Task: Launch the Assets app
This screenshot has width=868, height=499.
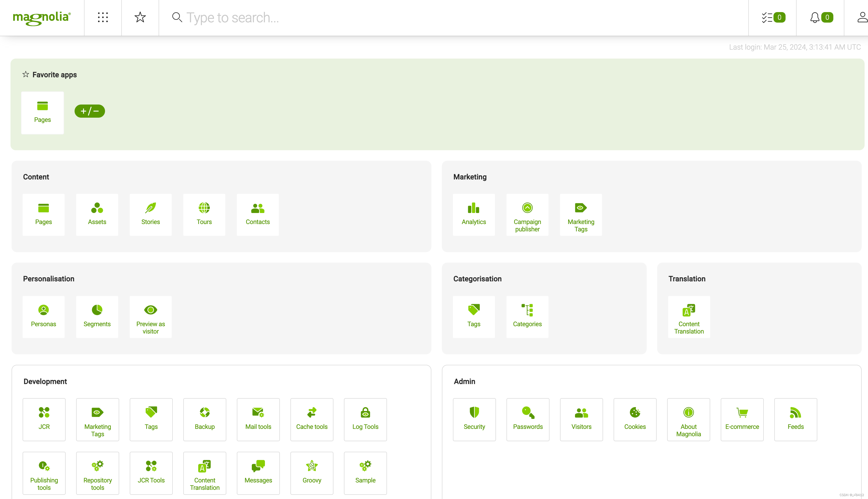Action: 97,214
